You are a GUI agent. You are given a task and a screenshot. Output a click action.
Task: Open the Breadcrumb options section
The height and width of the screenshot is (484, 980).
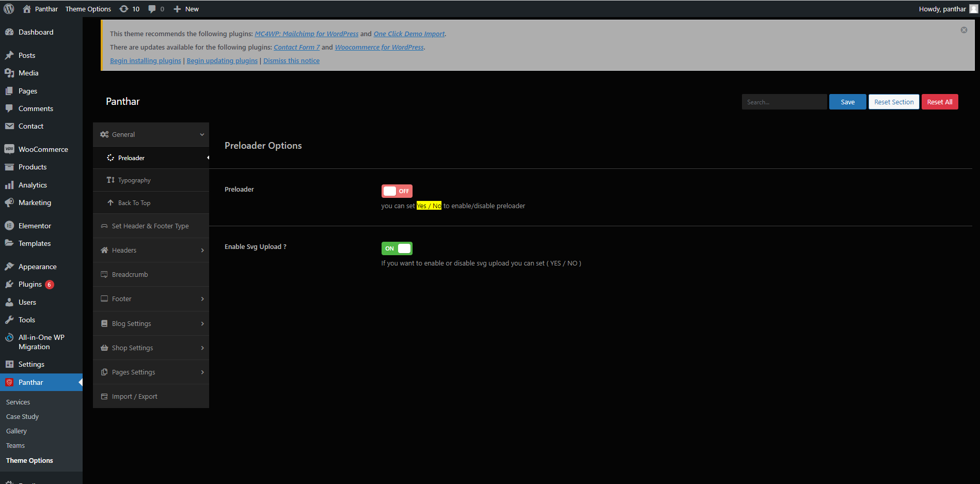coord(151,274)
